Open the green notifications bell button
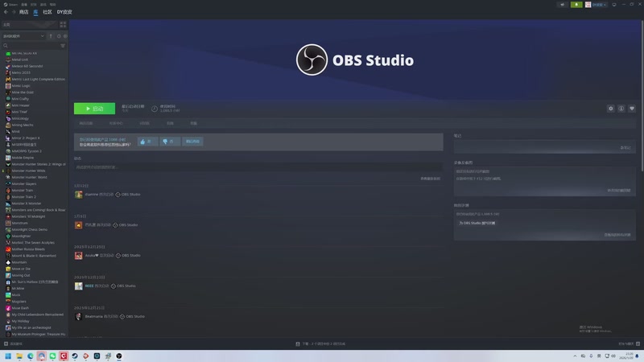Image resolution: width=644 pixels, height=362 pixels. tap(576, 5)
